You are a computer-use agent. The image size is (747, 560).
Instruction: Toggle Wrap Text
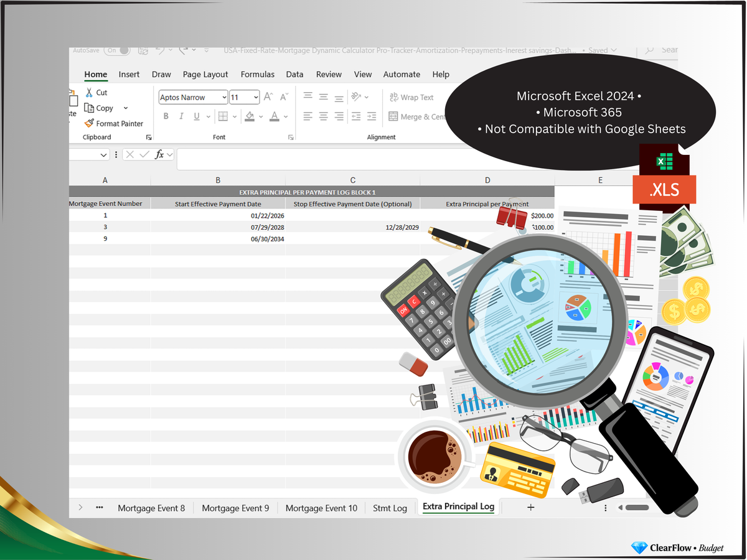coord(411,97)
